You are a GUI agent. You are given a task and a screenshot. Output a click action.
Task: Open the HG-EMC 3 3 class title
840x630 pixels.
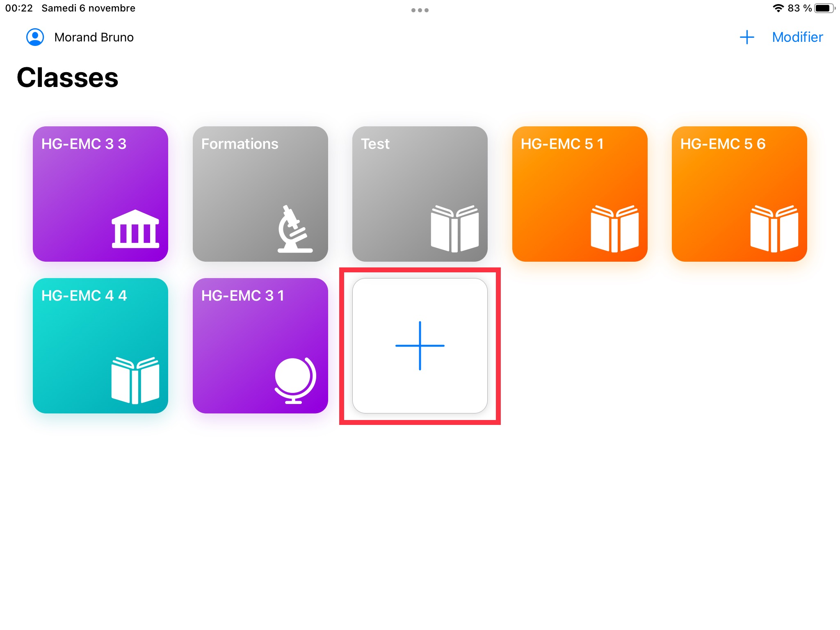[x=84, y=144]
